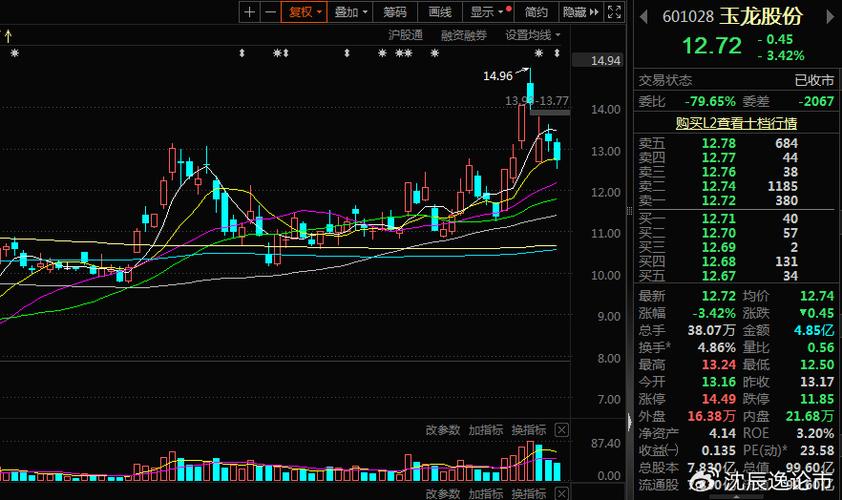This screenshot has height=500, width=842.
Task: Select the 卖三 12.76 order row
Action: [x=736, y=172]
